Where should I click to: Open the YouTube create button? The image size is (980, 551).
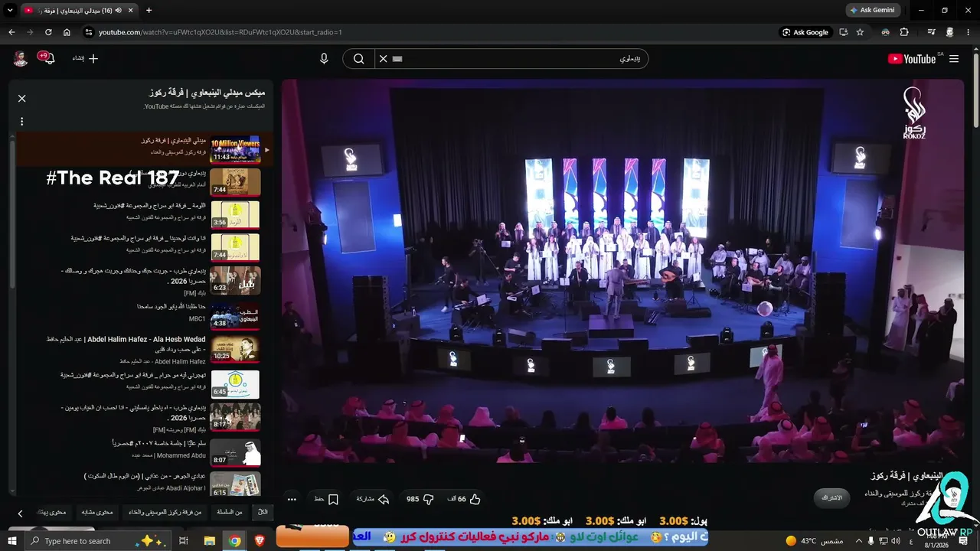(86, 59)
